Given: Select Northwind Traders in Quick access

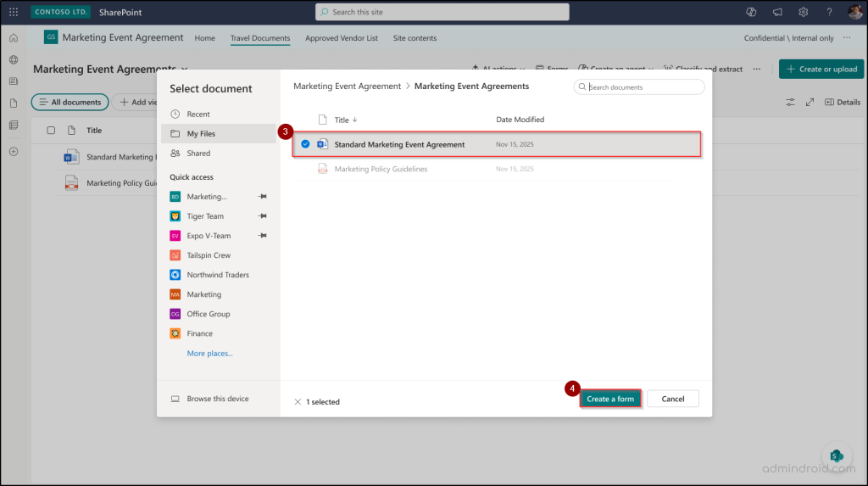Looking at the screenshot, I should coord(218,275).
